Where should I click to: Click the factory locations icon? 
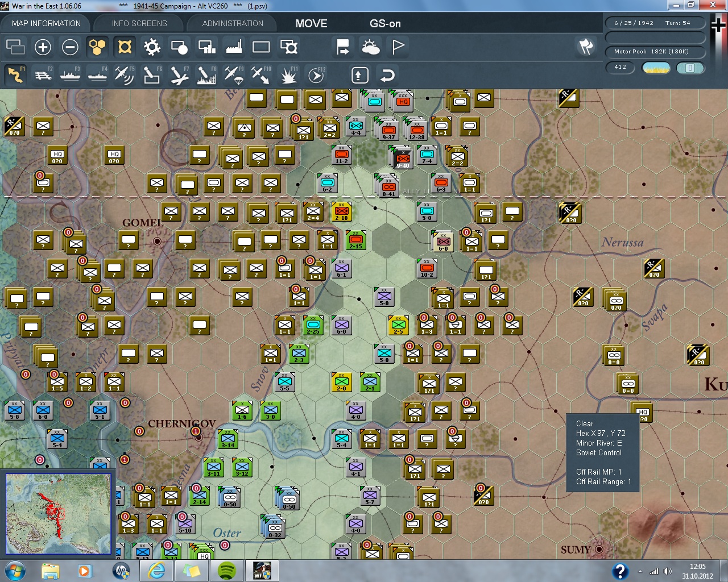pyautogui.click(x=234, y=47)
